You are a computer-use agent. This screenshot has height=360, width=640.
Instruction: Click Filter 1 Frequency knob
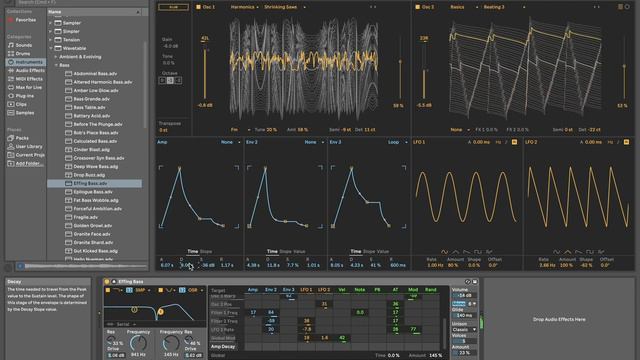tap(138, 343)
